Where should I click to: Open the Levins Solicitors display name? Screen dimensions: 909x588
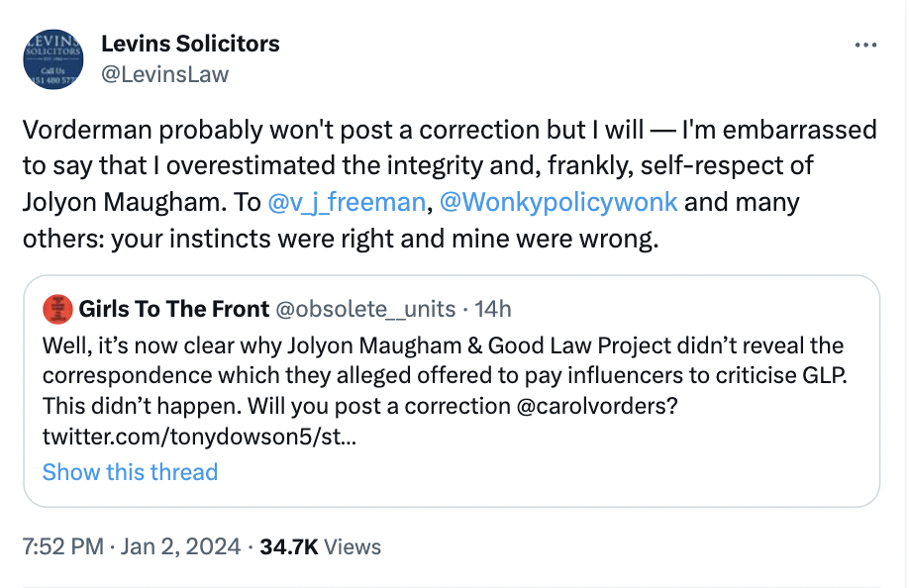pos(190,44)
